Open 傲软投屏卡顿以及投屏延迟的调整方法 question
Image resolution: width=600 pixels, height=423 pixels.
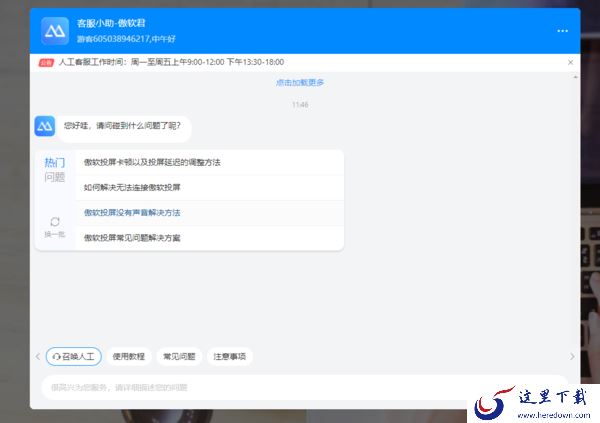click(210, 163)
